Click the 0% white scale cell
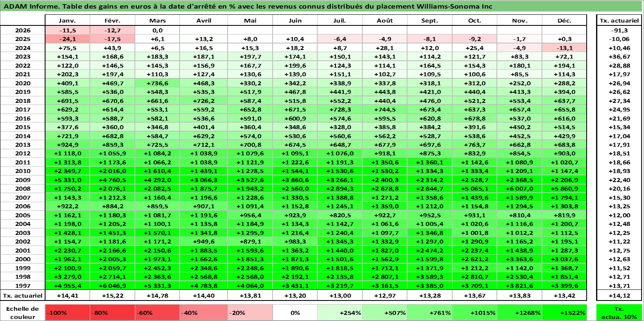Viewport: 644px width, 321px height. pos(295,312)
